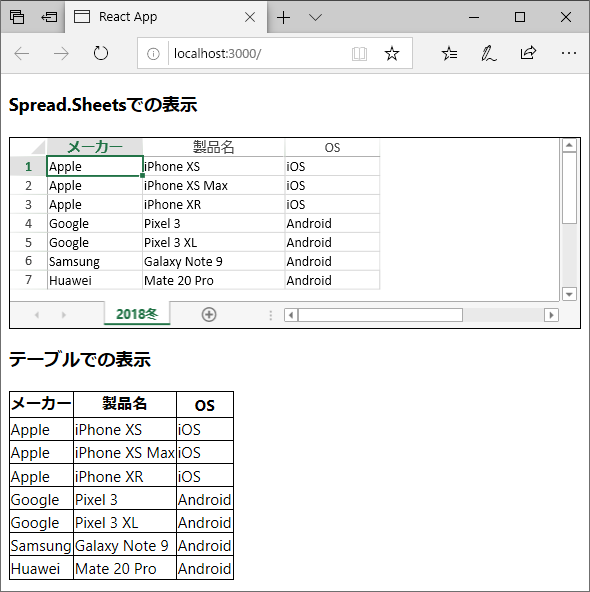Click spreadsheet cell Huawei
This screenshot has height=592, width=590.
95,280
